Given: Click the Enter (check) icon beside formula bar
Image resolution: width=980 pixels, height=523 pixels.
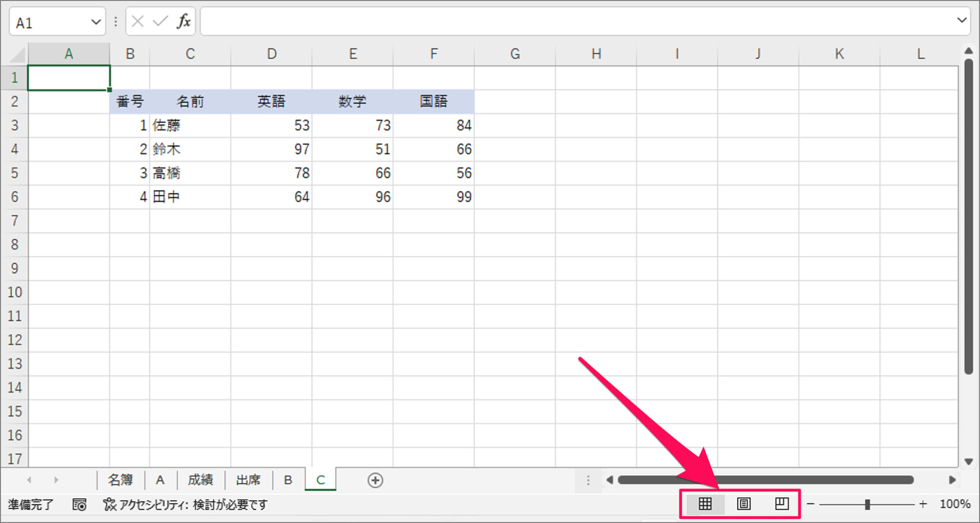Looking at the screenshot, I should click(x=160, y=21).
